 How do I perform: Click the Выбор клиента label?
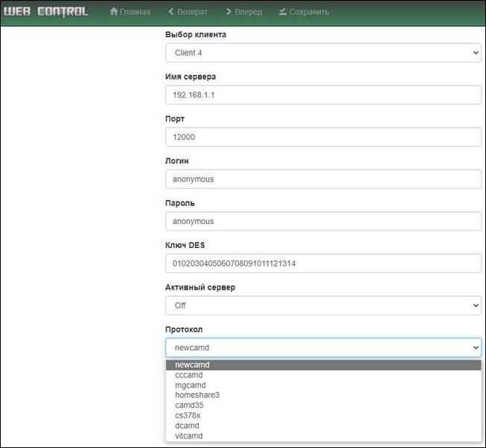(x=196, y=34)
